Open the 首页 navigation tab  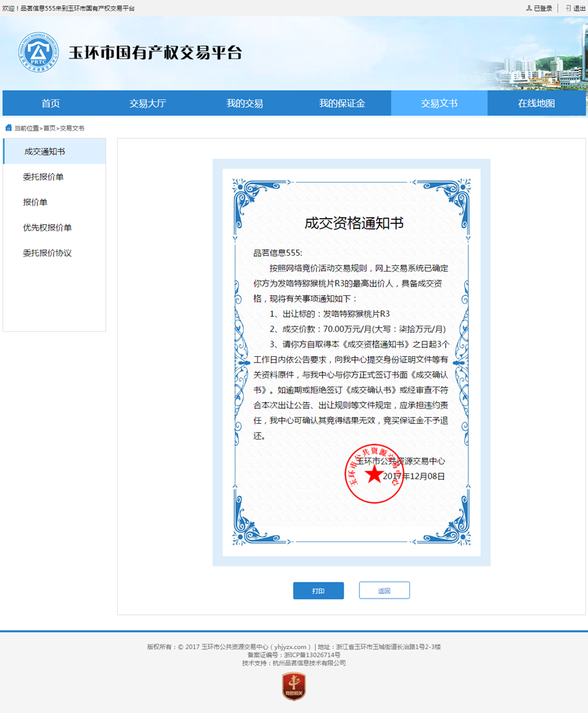tap(51, 103)
